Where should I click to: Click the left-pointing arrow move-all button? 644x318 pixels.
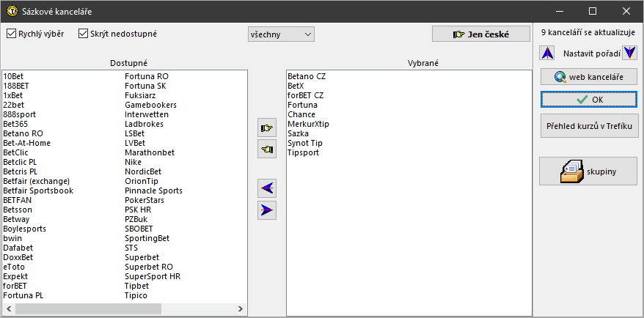[267, 188]
